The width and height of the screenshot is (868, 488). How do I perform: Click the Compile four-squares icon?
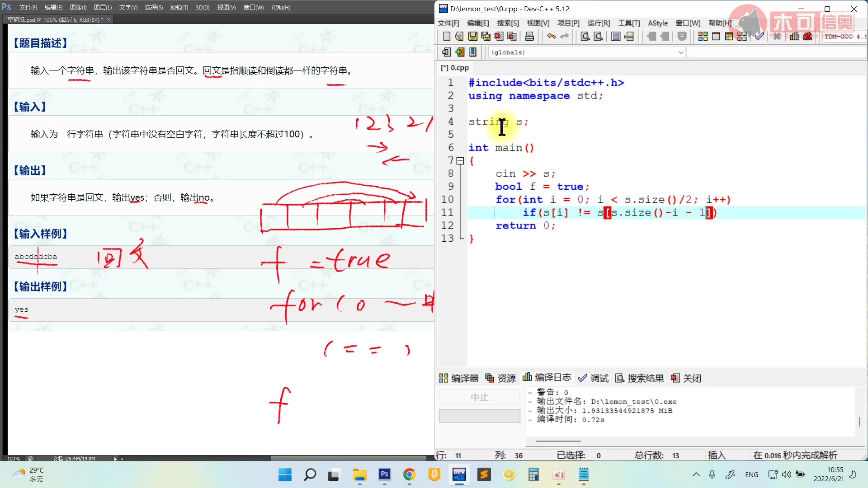coord(703,37)
